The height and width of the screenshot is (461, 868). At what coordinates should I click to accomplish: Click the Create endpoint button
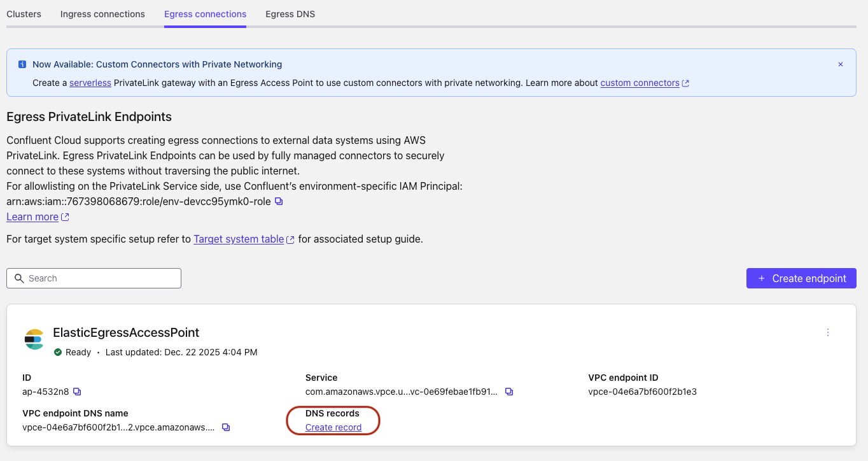801,278
